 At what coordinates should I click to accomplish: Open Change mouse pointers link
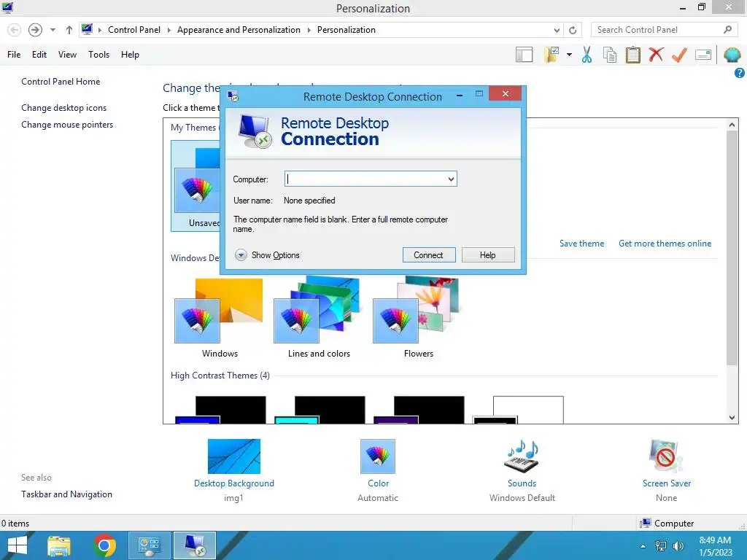pos(67,124)
